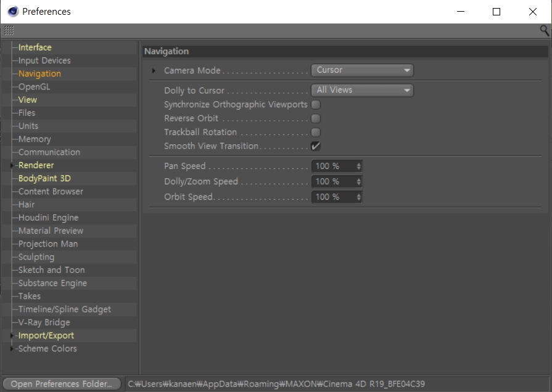This screenshot has width=552, height=392.
Task: Click the search magnifier icon
Action: click(x=544, y=31)
